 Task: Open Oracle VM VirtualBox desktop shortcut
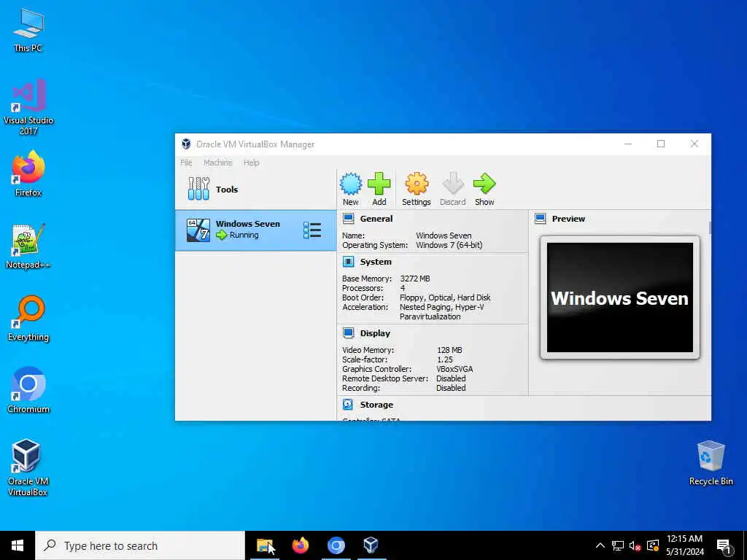27,467
